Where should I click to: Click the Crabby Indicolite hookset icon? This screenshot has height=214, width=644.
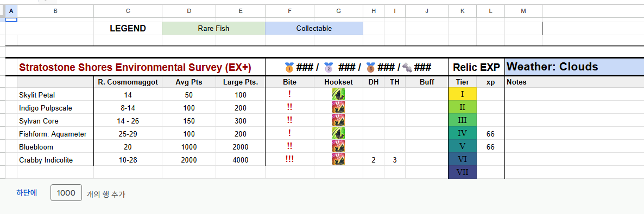pos(338,159)
